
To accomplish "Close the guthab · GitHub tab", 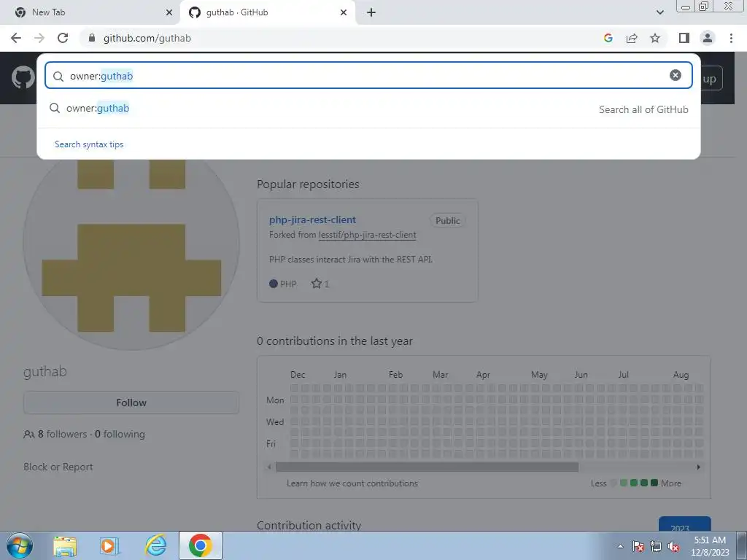I will pyautogui.click(x=344, y=12).
